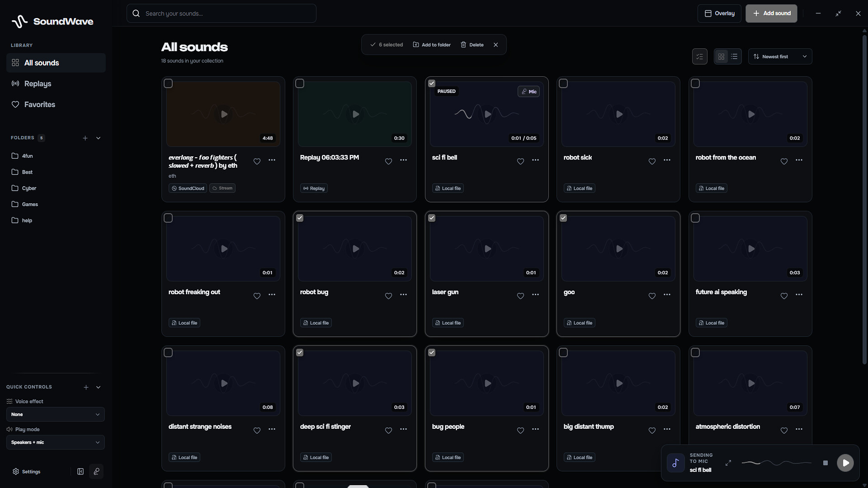This screenshot has width=868, height=488.
Task: Open the Overlay button
Action: pyautogui.click(x=719, y=14)
